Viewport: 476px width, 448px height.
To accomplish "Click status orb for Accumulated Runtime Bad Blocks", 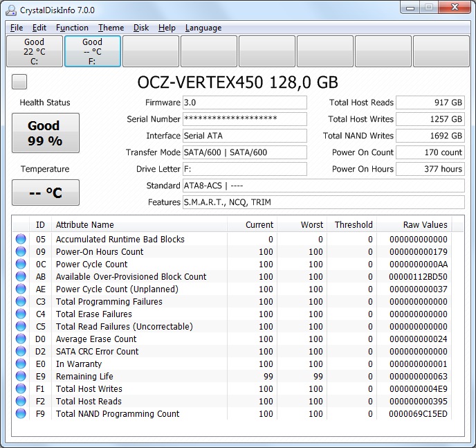I will [x=21, y=239].
